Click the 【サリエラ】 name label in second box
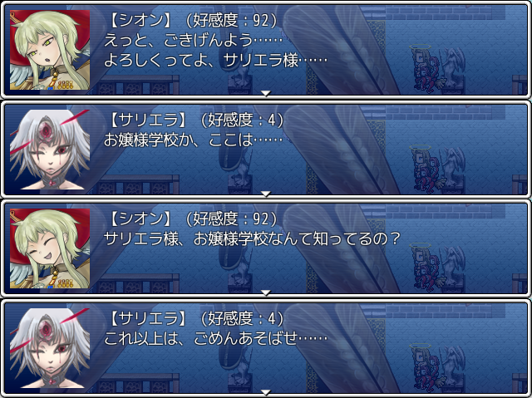Screen dimensions: 532x398 coord(149,120)
